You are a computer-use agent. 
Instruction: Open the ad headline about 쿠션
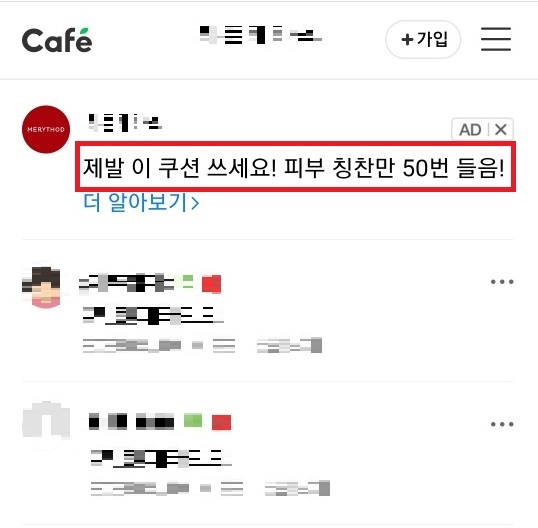coord(294,168)
